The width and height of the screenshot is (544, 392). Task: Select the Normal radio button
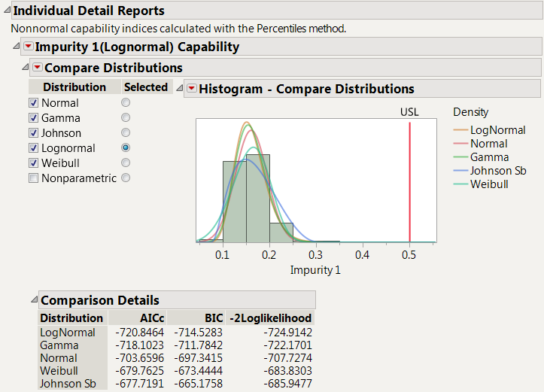126,102
